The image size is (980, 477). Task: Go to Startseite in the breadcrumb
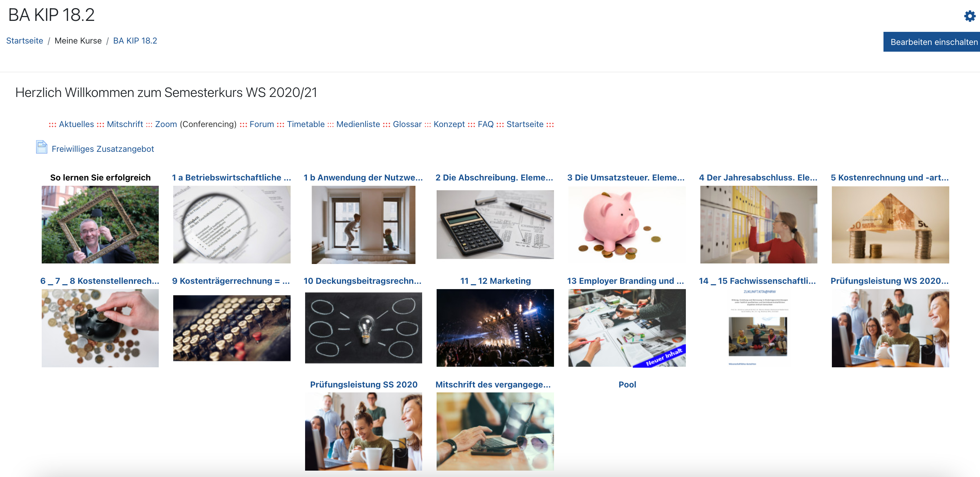[25, 41]
